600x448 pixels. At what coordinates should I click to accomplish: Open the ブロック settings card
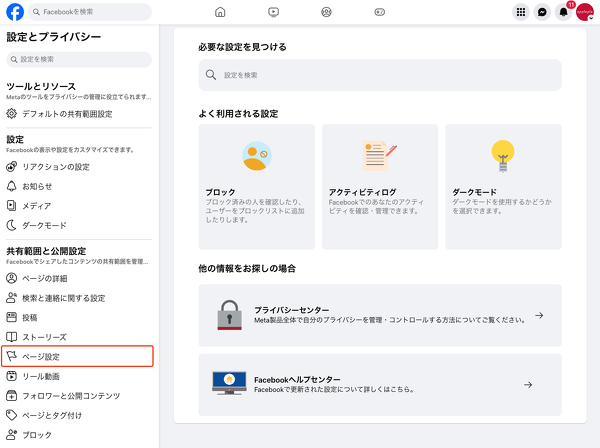click(x=256, y=186)
